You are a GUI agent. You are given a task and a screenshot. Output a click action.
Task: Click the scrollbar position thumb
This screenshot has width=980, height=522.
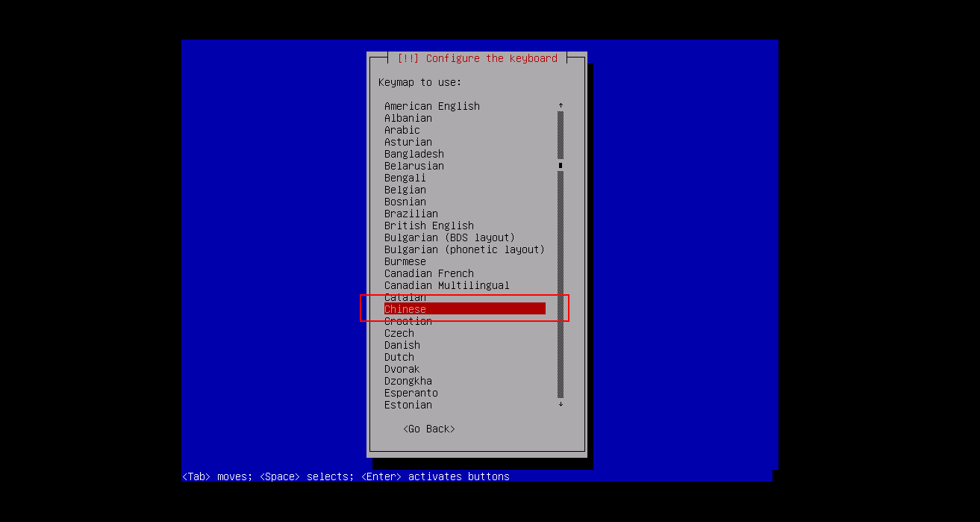coord(561,166)
